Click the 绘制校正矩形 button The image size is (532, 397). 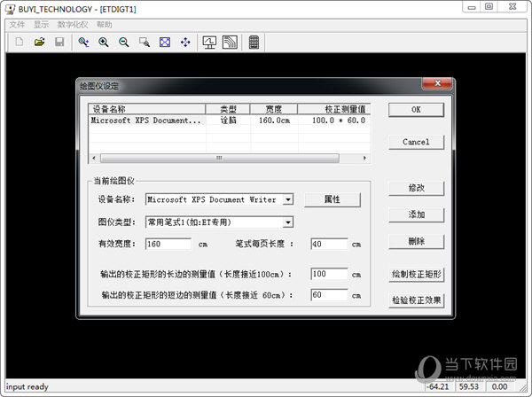pos(416,275)
